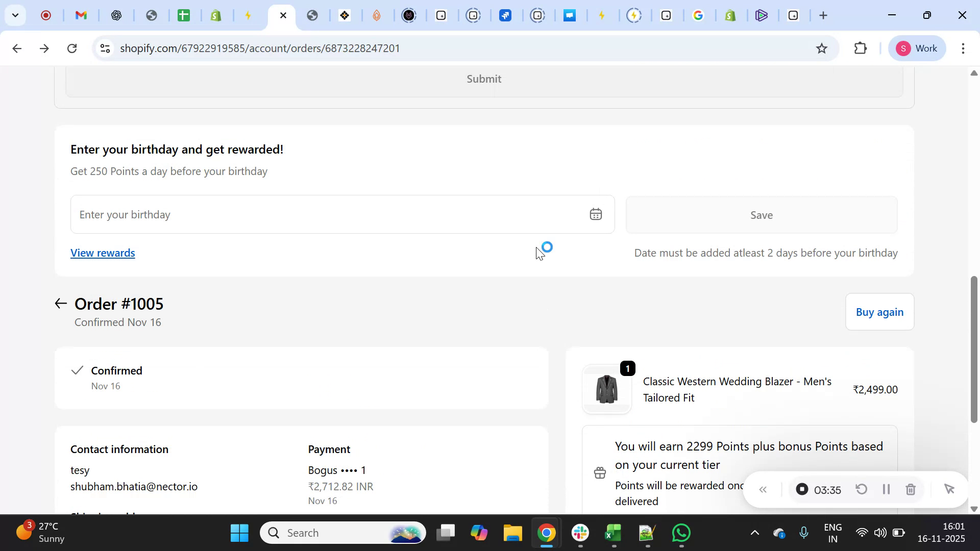Bookmark this page using the star icon
Viewport: 980px width, 551px height.
[x=822, y=48]
